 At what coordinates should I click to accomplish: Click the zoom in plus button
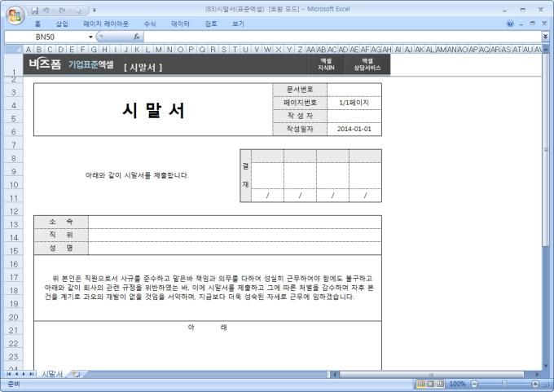(x=535, y=384)
